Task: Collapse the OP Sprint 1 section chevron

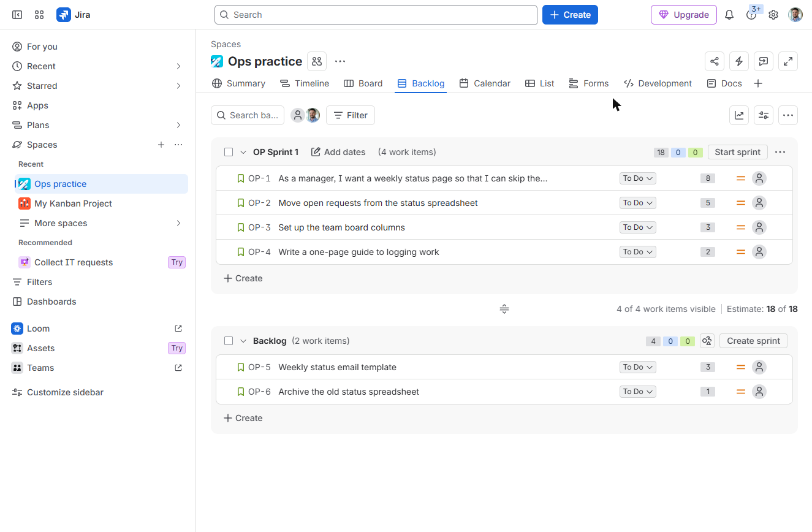Action: pos(243,152)
